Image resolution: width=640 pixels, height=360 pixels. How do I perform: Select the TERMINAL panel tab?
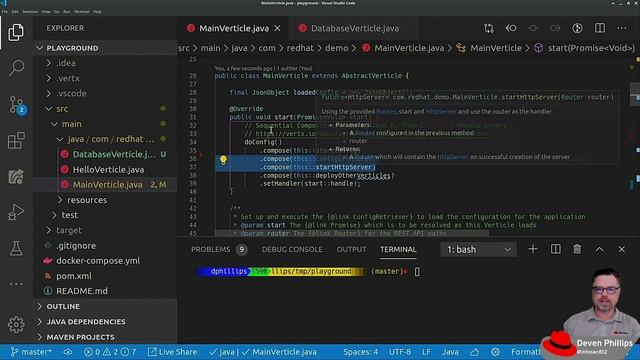(398, 249)
